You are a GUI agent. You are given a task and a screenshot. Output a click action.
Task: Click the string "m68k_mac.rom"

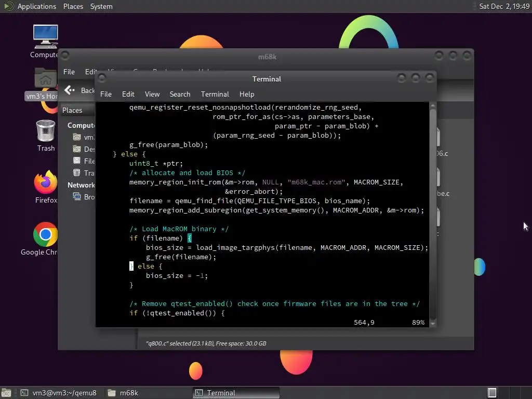(x=316, y=182)
